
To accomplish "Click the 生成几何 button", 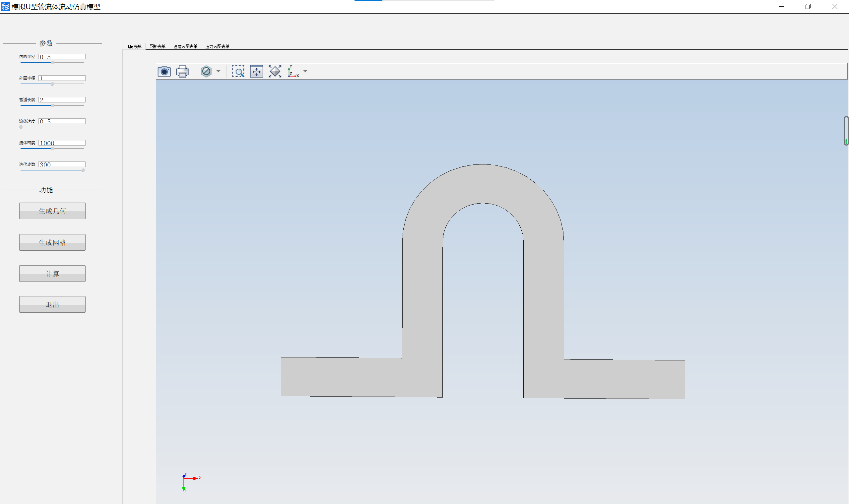I will pos(52,211).
